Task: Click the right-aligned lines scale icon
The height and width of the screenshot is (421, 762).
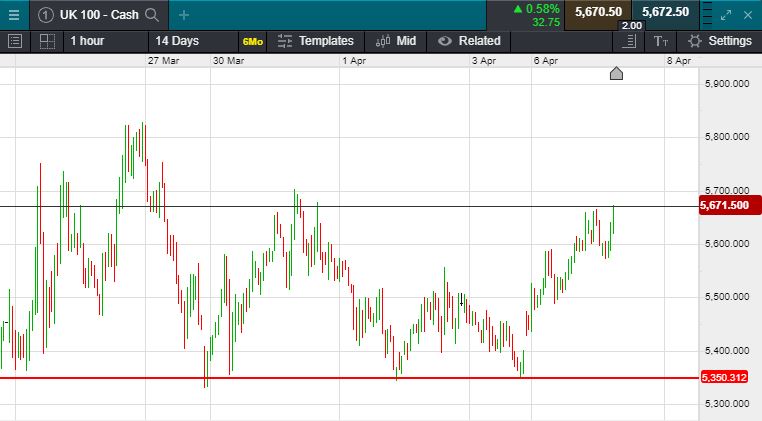Action: pos(629,41)
